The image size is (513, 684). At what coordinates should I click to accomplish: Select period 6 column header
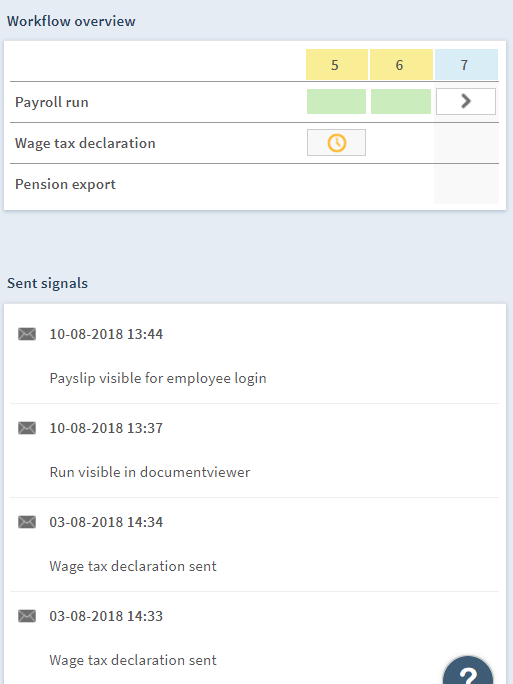coord(401,65)
